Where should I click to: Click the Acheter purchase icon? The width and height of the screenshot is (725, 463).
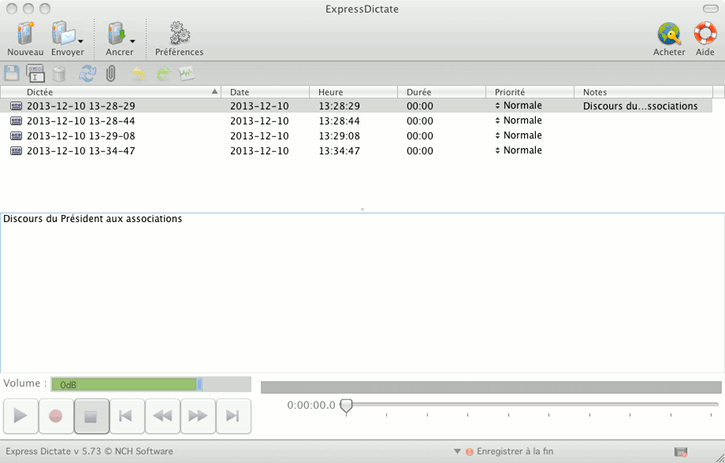click(x=669, y=33)
